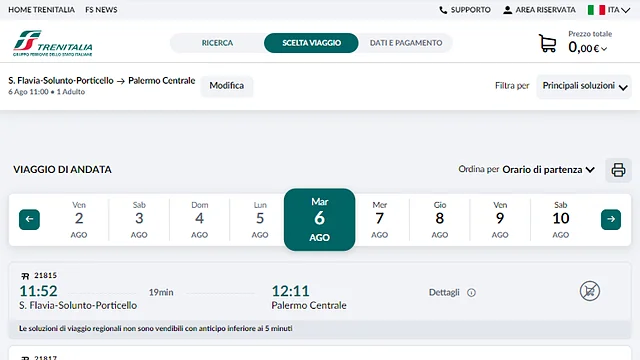Select Wednesday 7 Ago date

coord(379,220)
